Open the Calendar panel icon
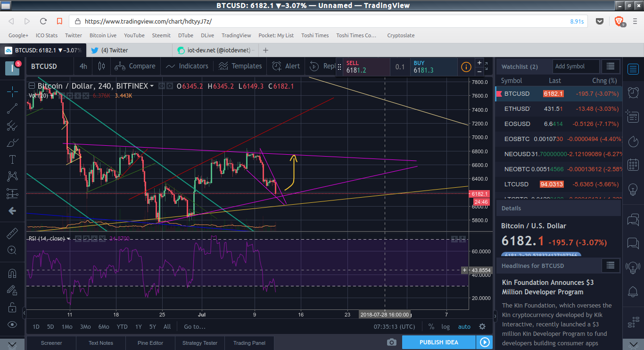The height and width of the screenshot is (350, 644). pyautogui.click(x=633, y=164)
